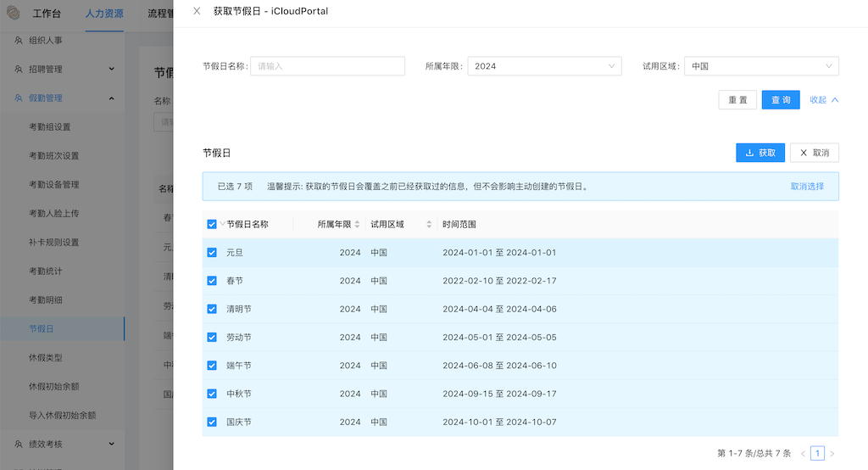Uncheck the 清明节 row checkbox

coord(211,310)
